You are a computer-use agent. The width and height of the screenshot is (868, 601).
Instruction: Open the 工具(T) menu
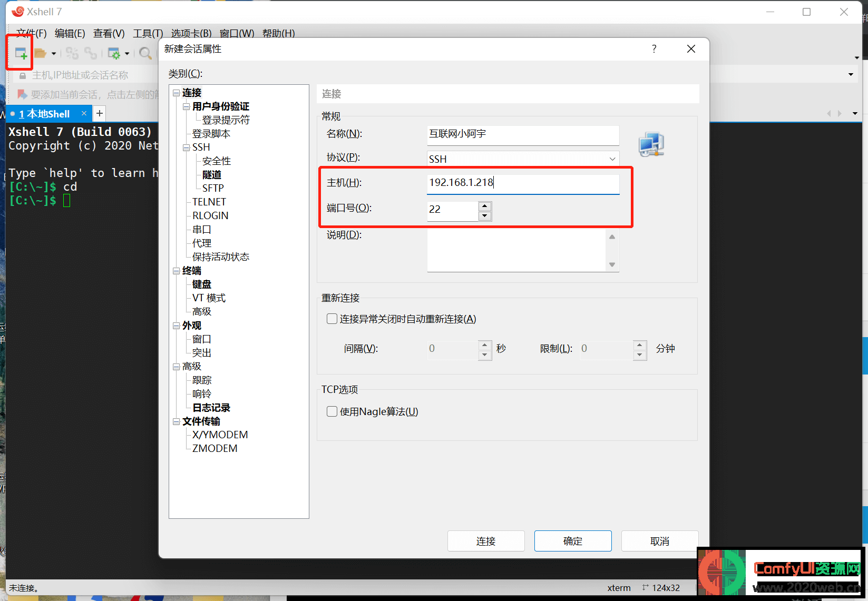tap(148, 34)
